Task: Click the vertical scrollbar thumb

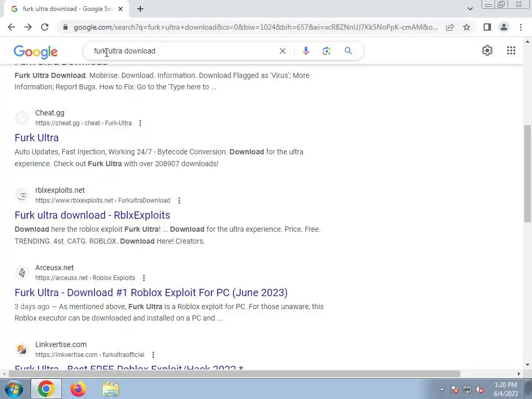Action: (x=527, y=174)
